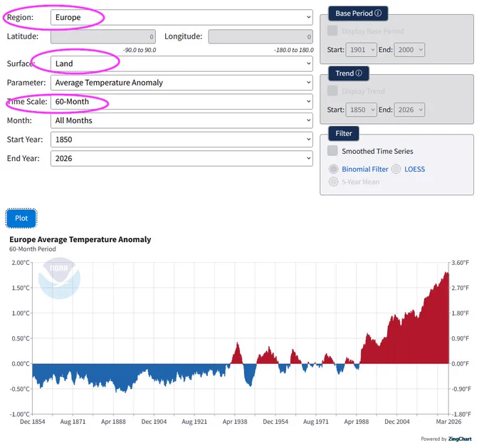Image resolution: width=484 pixels, height=448 pixels.
Task: Open the Surface dropdown showing Land
Action: click(181, 63)
